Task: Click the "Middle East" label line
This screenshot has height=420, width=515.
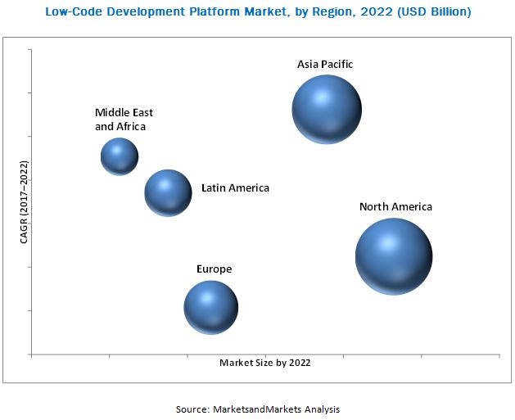Action: click(x=124, y=112)
